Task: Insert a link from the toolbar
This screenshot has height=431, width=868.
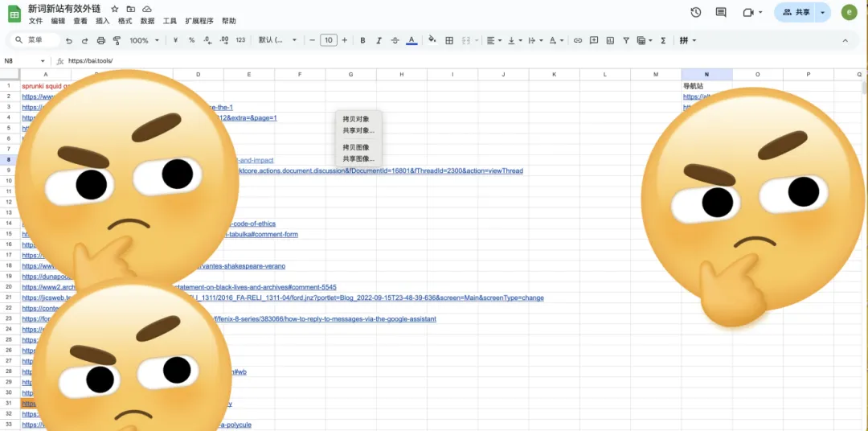Action: (577, 40)
